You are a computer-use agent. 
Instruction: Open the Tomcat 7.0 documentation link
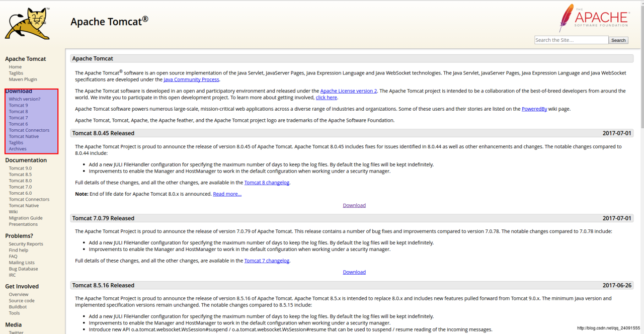tap(20, 187)
